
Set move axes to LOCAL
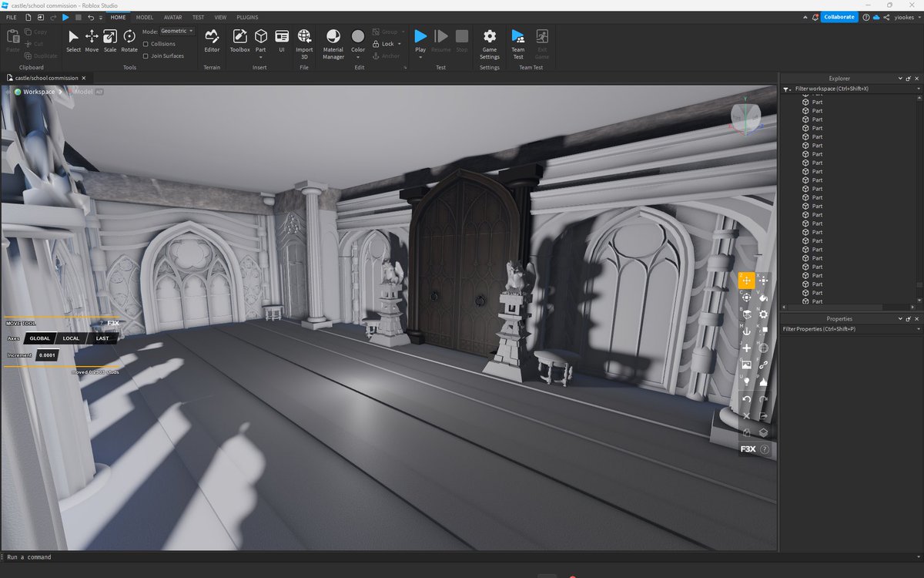click(71, 338)
